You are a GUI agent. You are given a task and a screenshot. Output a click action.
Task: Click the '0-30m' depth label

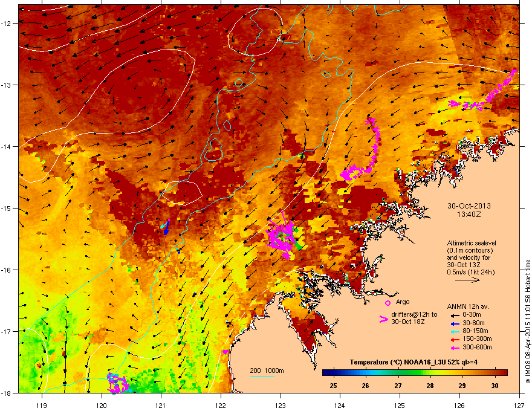tap(472, 315)
